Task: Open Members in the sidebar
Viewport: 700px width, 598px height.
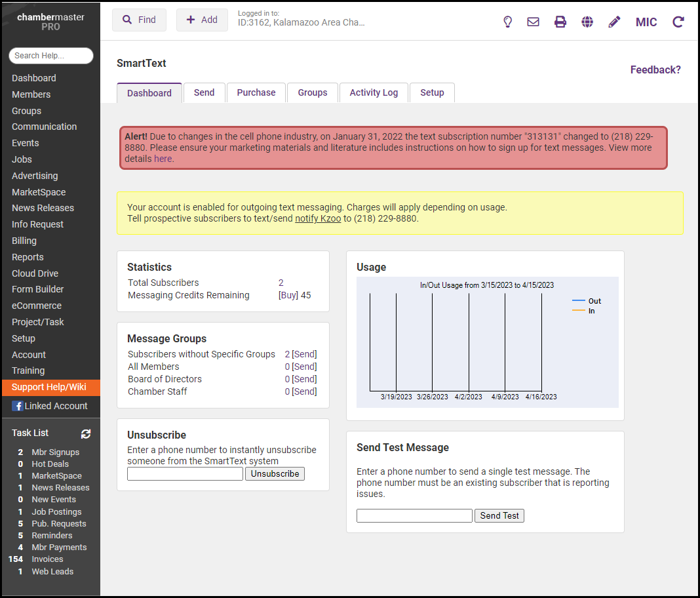Action: pyautogui.click(x=31, y=94)
